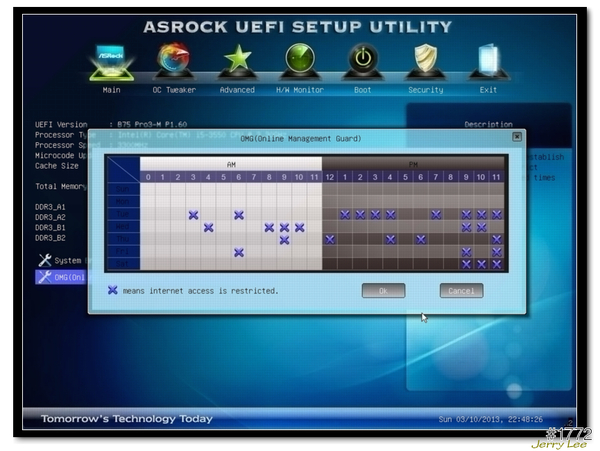
Task: Click the B75 Pro3-M P1.60 version value
Action: click(x=152, y=124)
